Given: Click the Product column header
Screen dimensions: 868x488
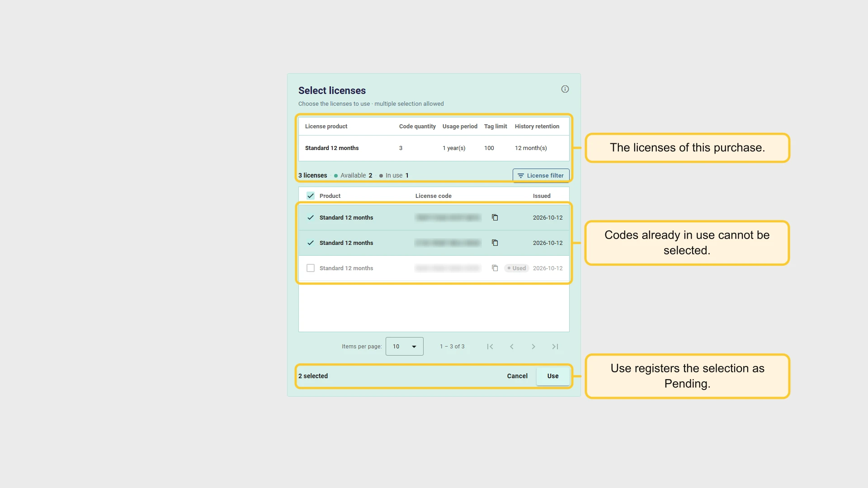Looking at the screenshot, I should pos(330,196).
